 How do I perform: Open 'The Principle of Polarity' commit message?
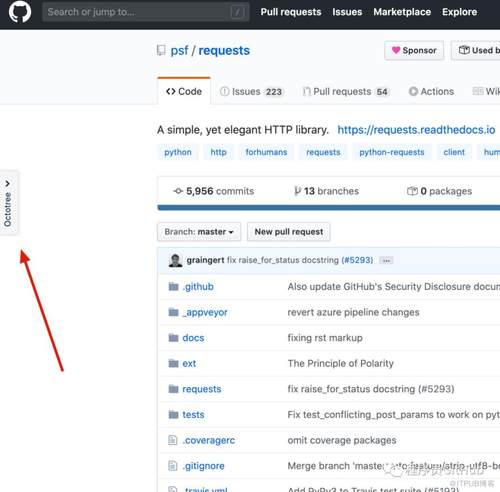click(341, 363)
